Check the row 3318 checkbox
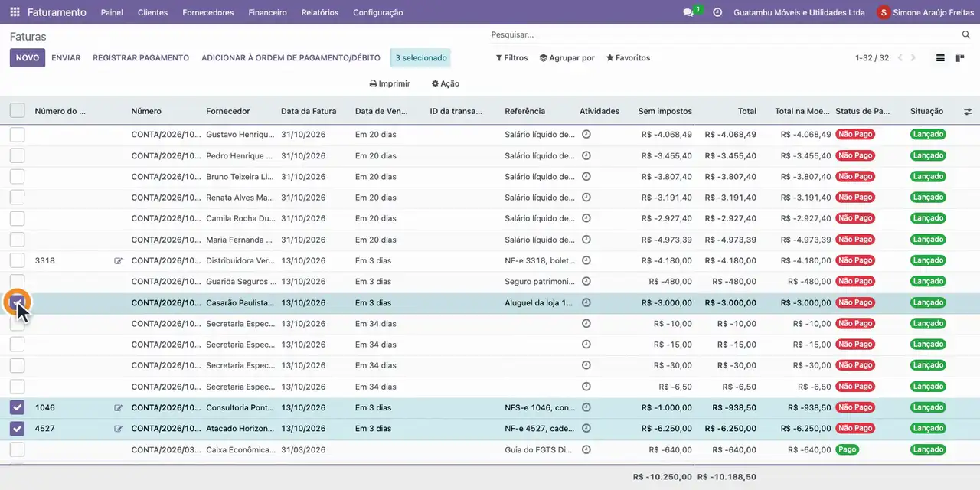The width and height of the screenshot is (980, 490). pos(17,260)
